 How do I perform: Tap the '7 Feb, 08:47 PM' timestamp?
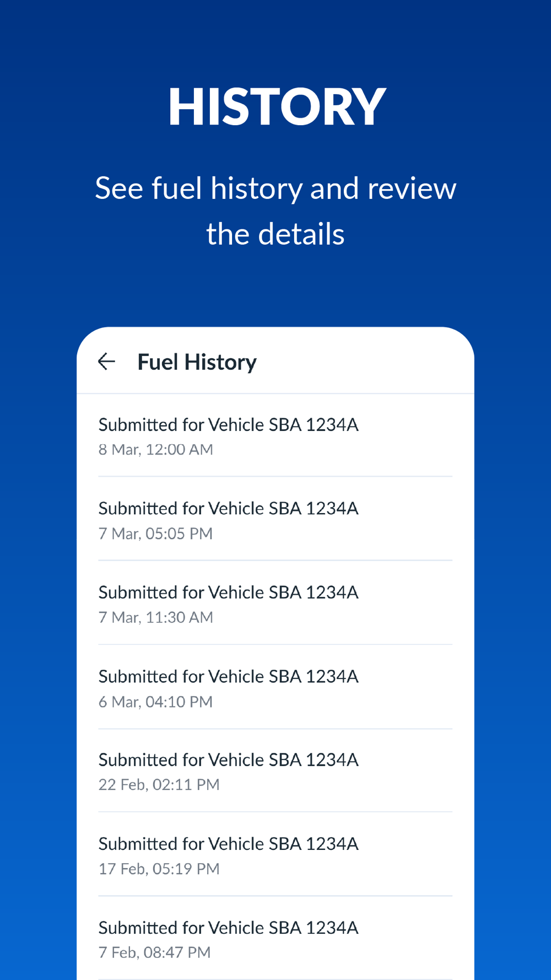pyautogui.click(x=154, y=952)
